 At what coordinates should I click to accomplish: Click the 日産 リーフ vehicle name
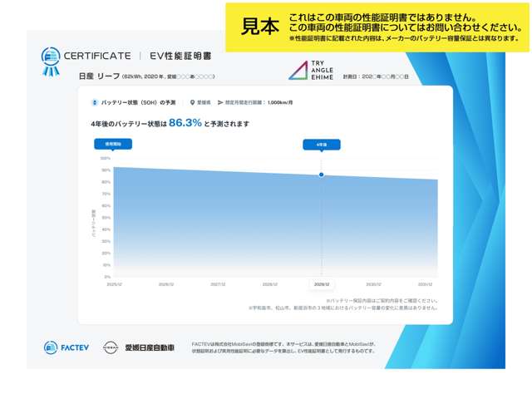[99, 76]
